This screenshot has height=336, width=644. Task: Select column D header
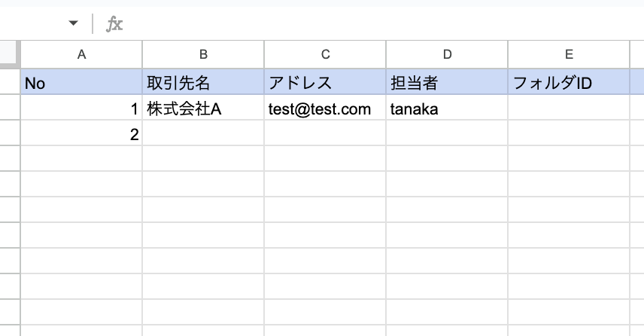[x=447, y=53]
